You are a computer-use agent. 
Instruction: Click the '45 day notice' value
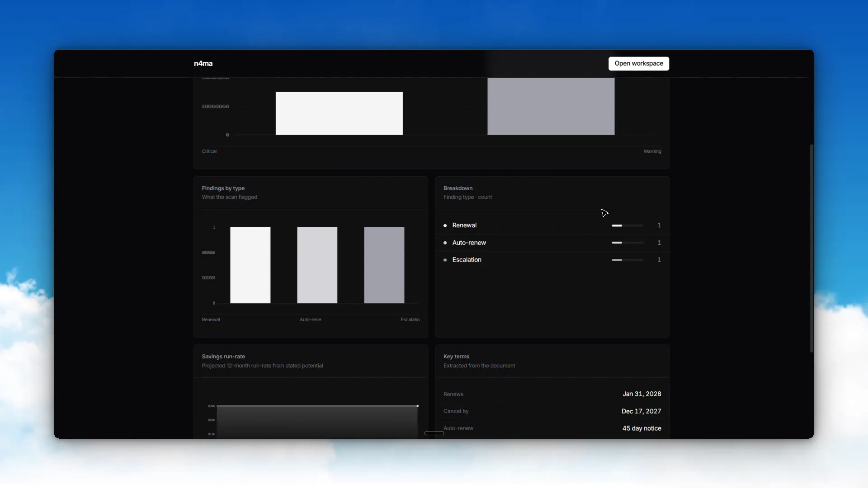pyautogui.click(x=642, y=428)
